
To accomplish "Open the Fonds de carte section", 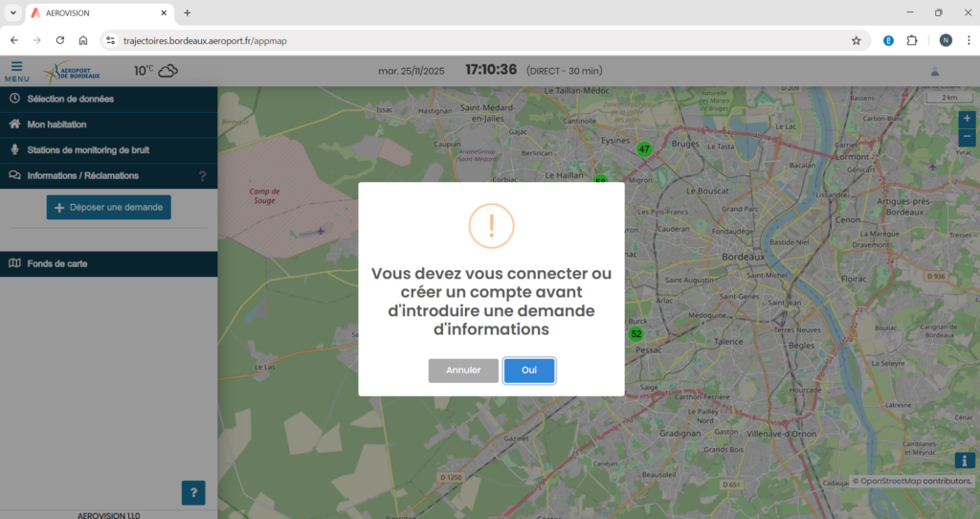I will [57, 263].
